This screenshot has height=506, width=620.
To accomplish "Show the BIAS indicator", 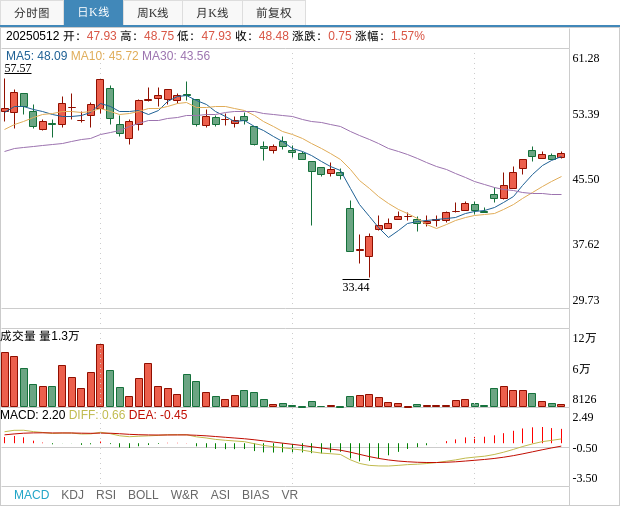I will [255, 495].
